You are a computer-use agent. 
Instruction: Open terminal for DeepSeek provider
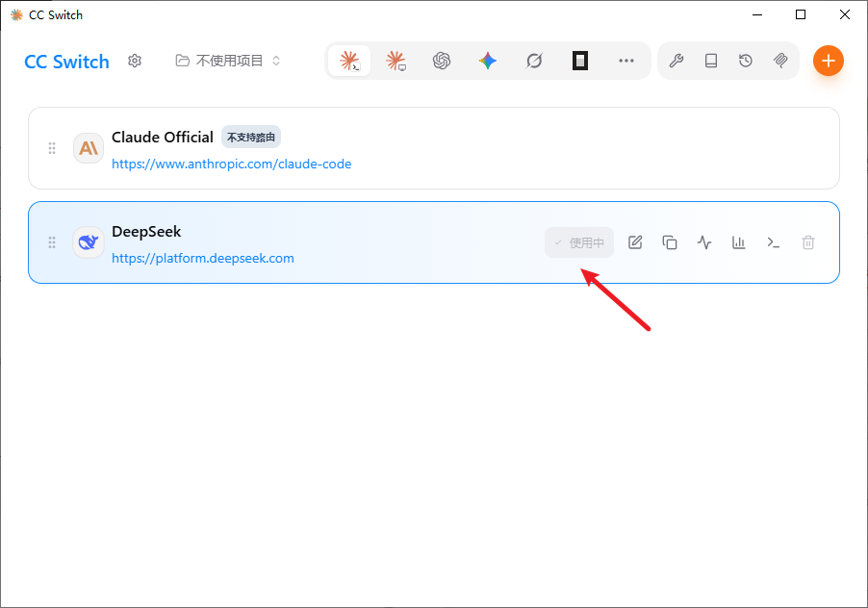click(x=774, y=242)
